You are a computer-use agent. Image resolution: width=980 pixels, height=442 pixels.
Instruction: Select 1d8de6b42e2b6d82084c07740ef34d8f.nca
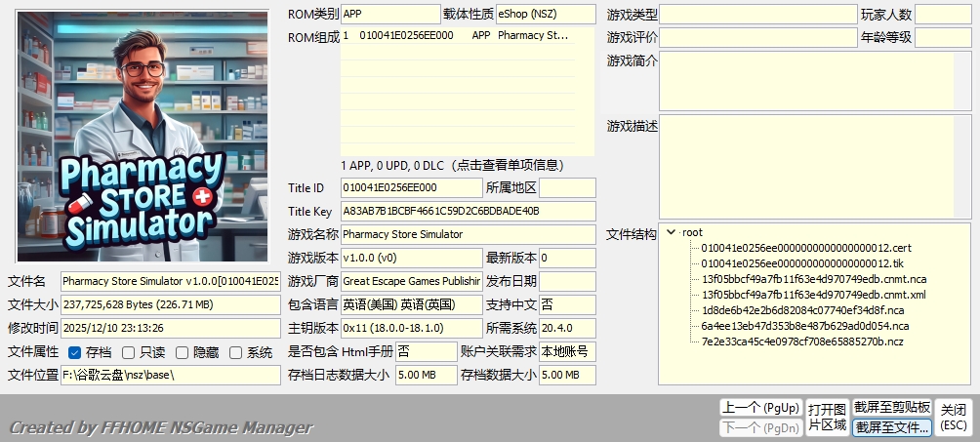[x=802, y=310]
